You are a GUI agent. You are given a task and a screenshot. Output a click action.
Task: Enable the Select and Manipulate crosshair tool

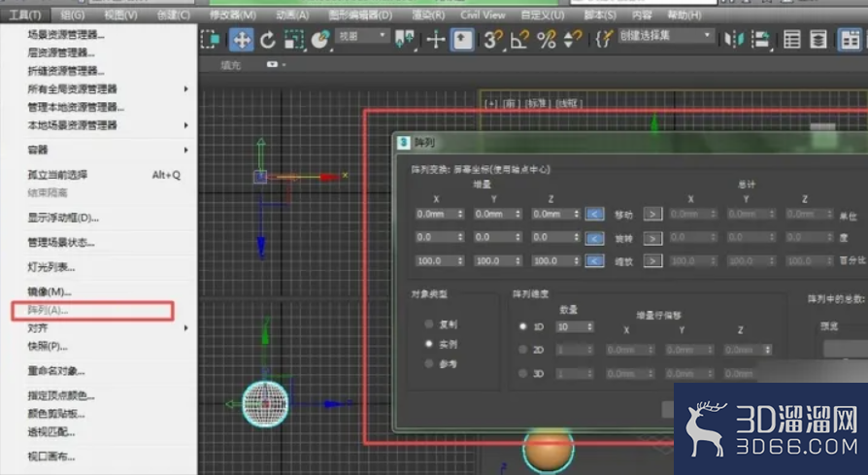point(436,39)
